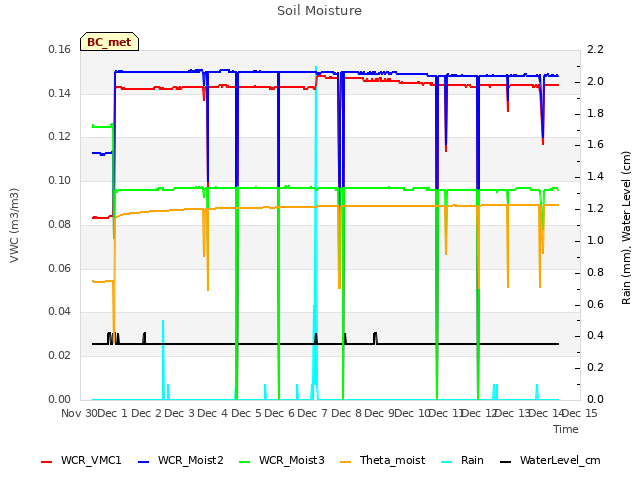Click the Dec 4 date tick label

tap(212, 413)
